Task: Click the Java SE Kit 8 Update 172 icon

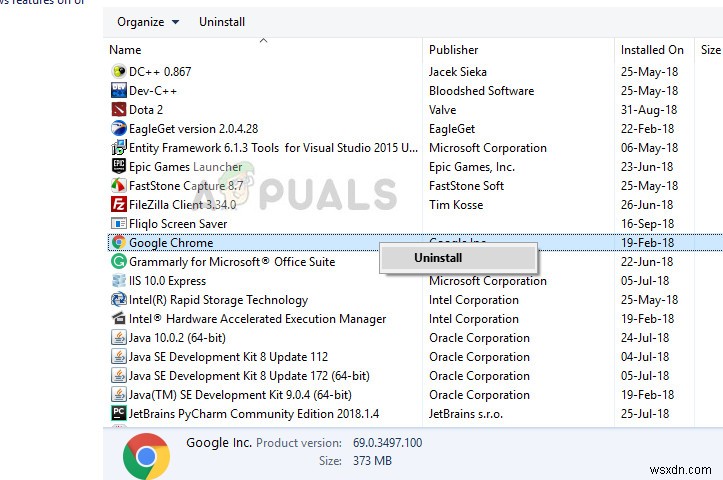Action: point(119,375)
